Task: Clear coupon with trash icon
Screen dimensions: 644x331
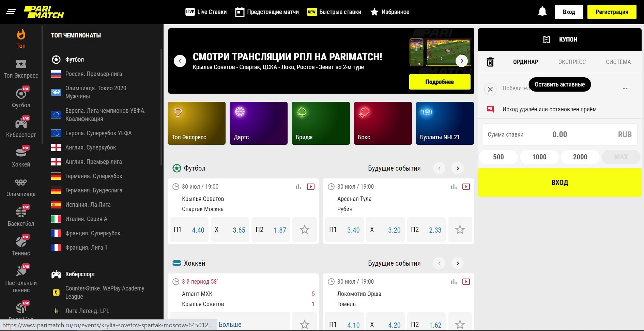Action: [490, 62]
